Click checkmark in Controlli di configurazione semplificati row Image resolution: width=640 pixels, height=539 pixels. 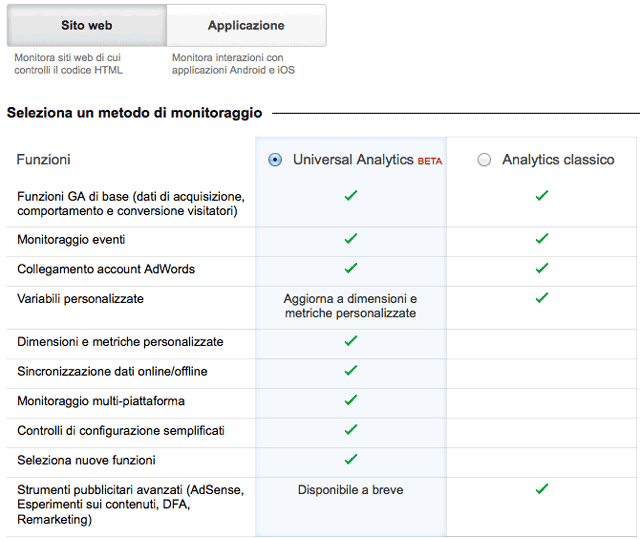351,429
